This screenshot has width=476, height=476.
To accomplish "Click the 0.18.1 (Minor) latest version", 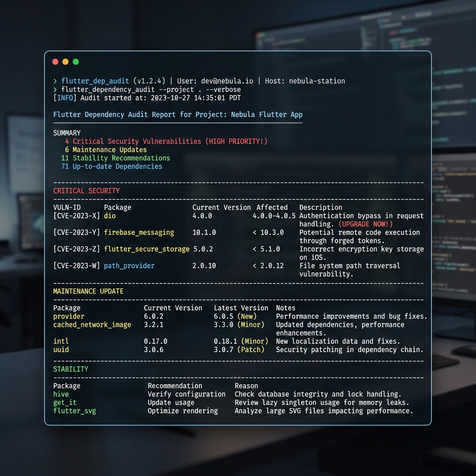I will click(x=241, y=342).
